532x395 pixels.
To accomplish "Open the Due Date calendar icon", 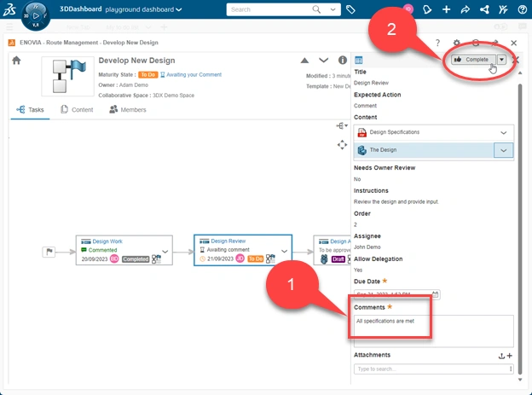I will (x=436, y=294).
